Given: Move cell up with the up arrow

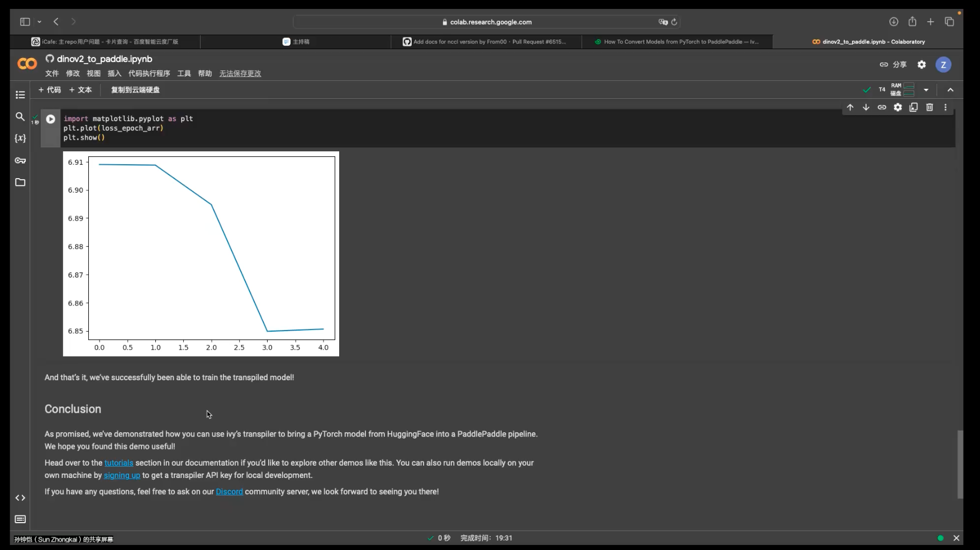Looking at the screenshot, I should point(850,107).
